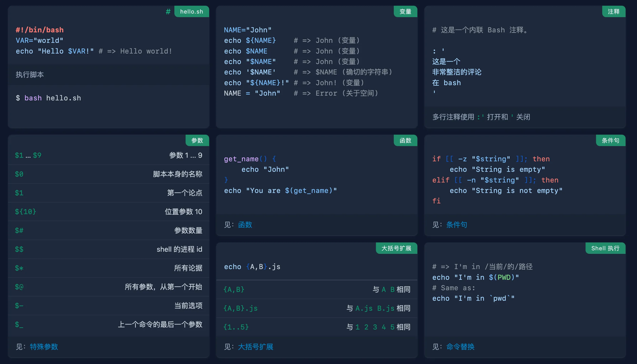Image resolution: width=637 pixels, height=364 pixels.
Task: Click the green 大括号扩展 card title tag
Action: [x=396, y=248]
